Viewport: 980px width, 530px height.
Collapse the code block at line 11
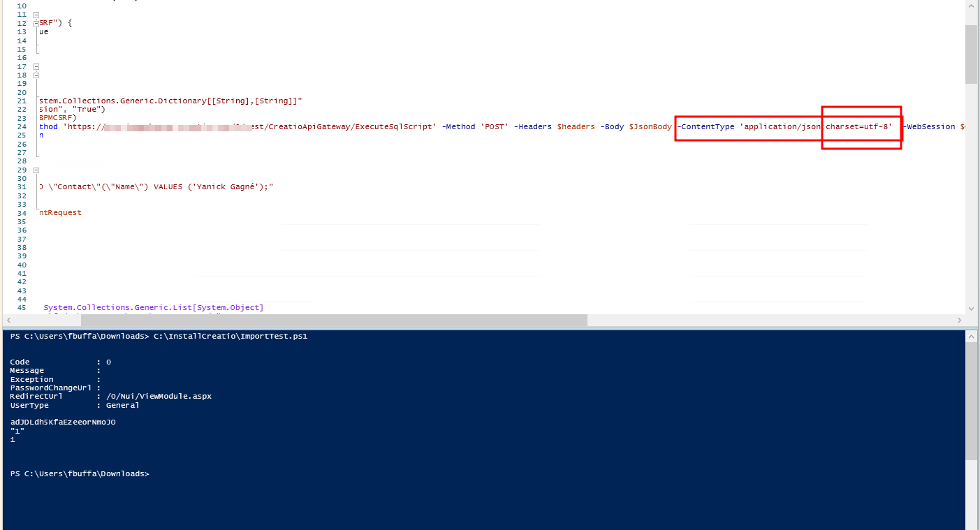pyautogui.click(x=36, y=14)
